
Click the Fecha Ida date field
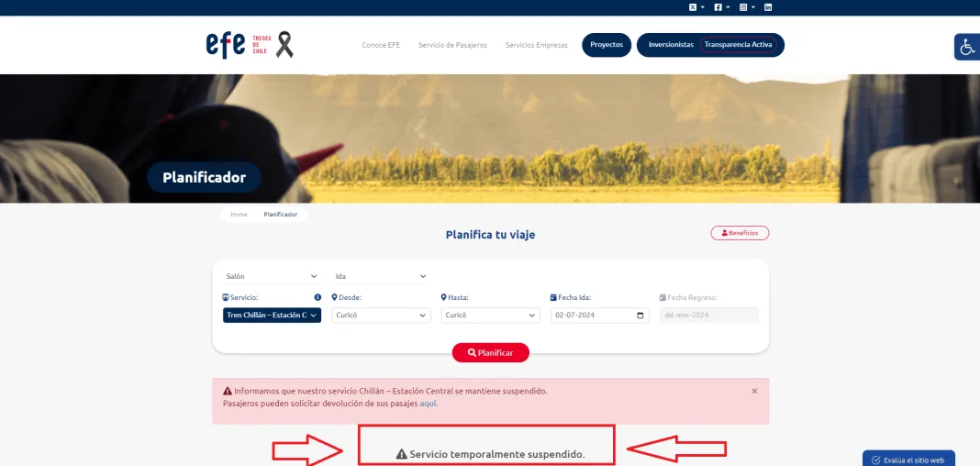click(600, 316)
